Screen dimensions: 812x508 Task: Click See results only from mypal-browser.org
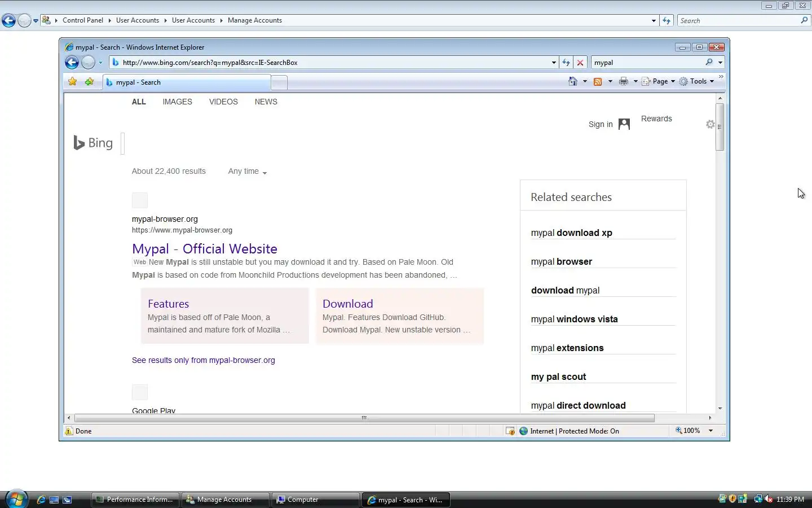point(204,360)
